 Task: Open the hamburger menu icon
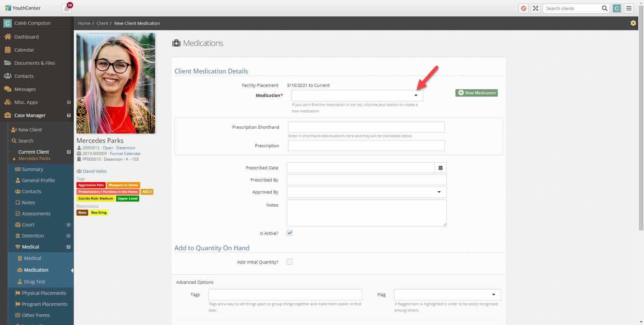629,8
